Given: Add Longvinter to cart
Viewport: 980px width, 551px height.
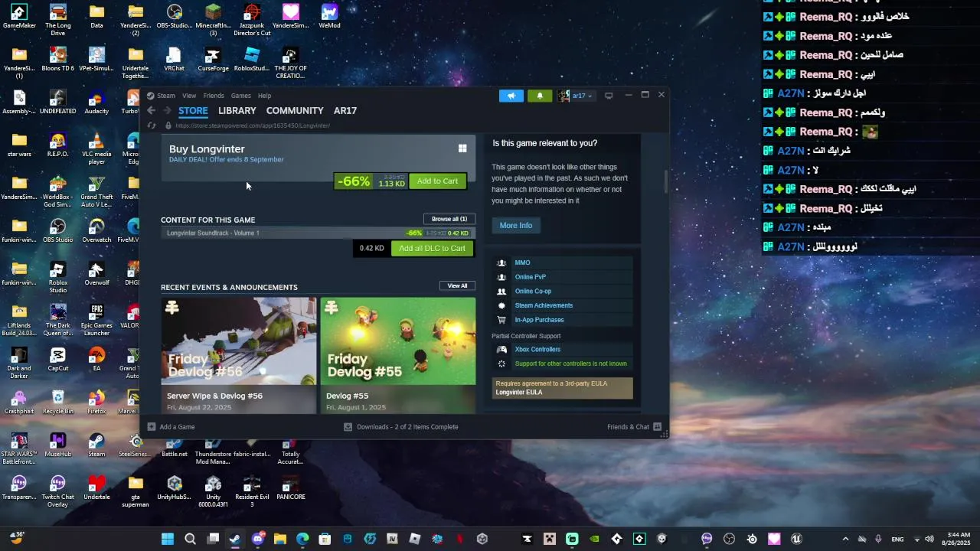Looking at the screenshot, I should pyautogui.click(x=437, y=181).
